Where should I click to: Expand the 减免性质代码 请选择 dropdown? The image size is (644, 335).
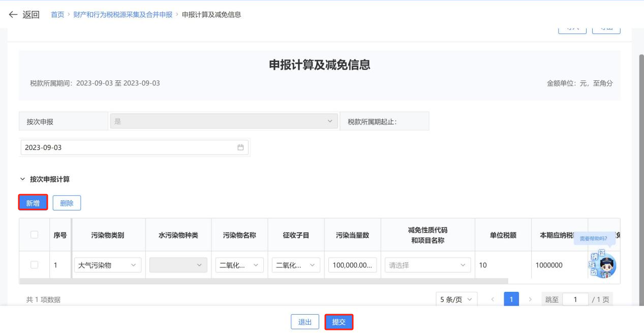(427, 265)
